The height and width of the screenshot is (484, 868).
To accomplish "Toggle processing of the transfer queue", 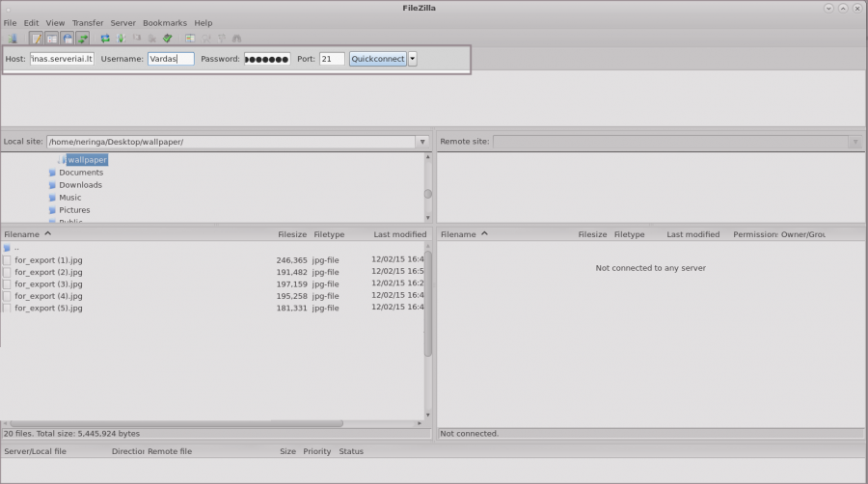I will [x=121, y=39].
